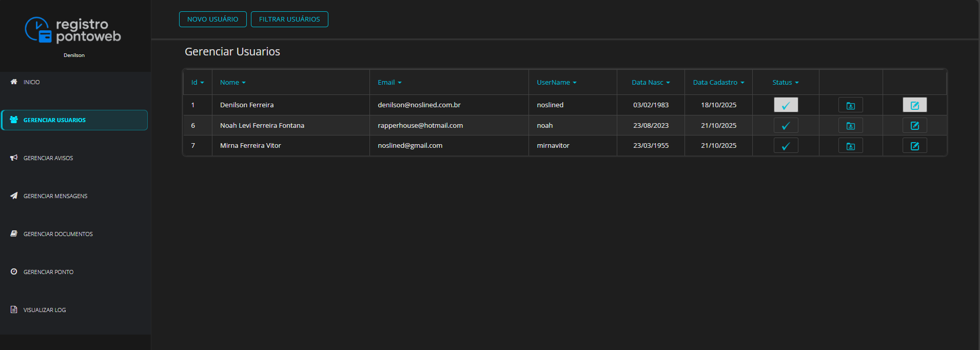This screenshot has width=980, height=350.
Task: Select the rapperhouse@hotmail.com email cell
Action: 420,126
